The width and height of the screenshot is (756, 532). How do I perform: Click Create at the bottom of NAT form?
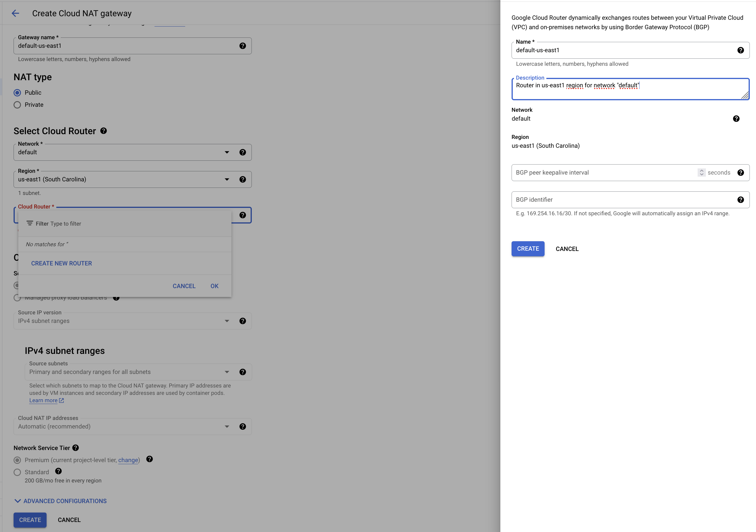pos(30,520)
